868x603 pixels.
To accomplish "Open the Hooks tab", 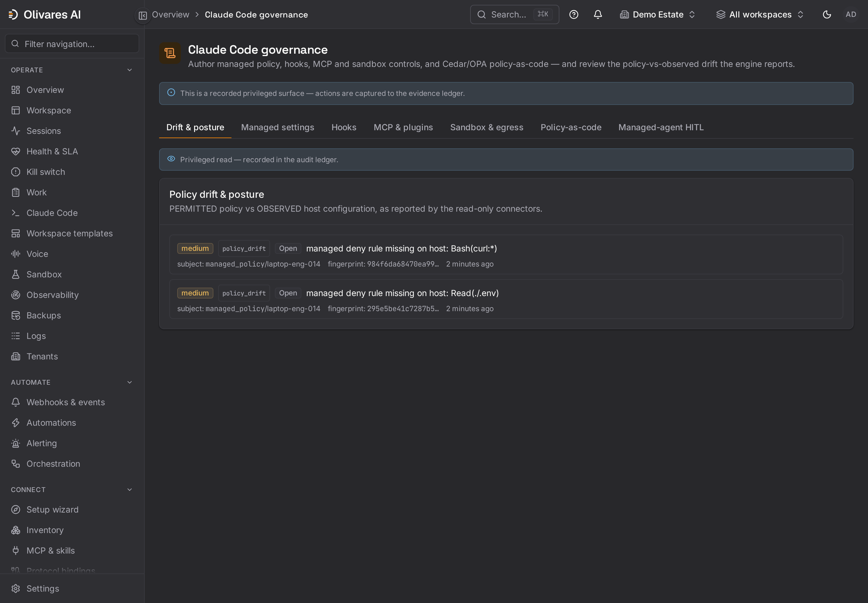I will coord(344,127).
